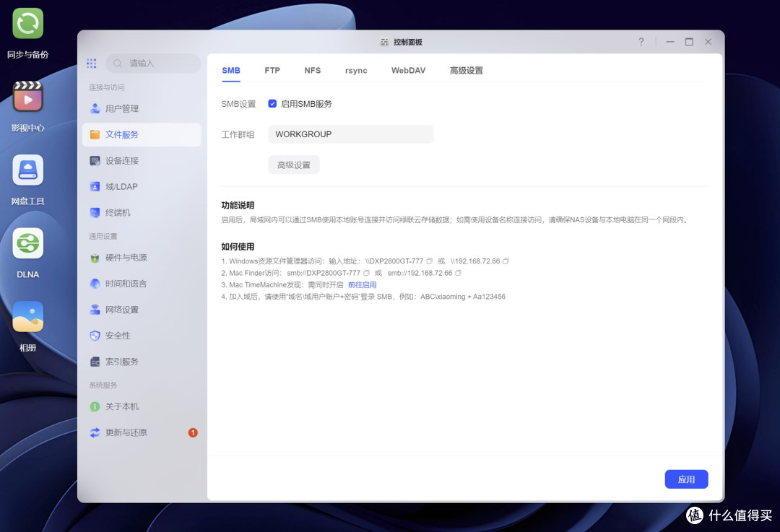This screenshot has height=532, width=780.
Task: Click the 设备连接 icon in sidebar
Action: (x=95, y=160)
